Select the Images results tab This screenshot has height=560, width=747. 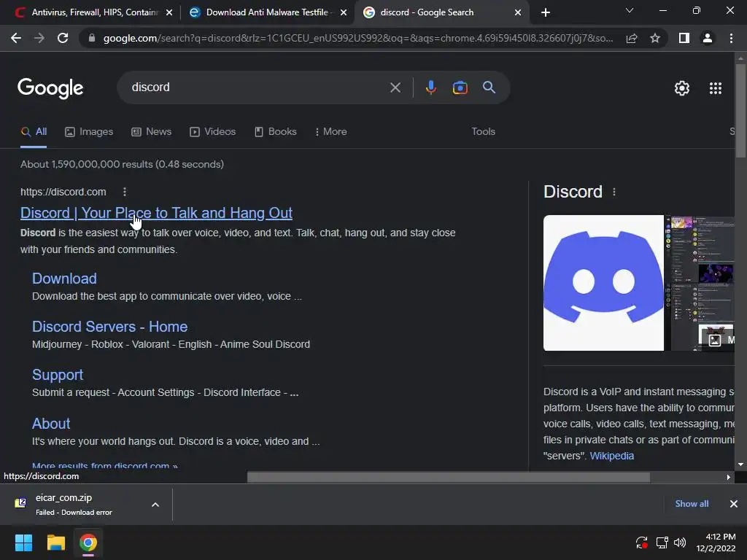pyautogui.click(x=89, y=132)
